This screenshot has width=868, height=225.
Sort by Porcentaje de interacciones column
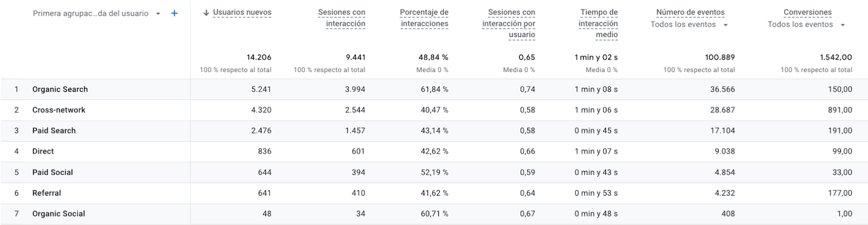point(424,18)
